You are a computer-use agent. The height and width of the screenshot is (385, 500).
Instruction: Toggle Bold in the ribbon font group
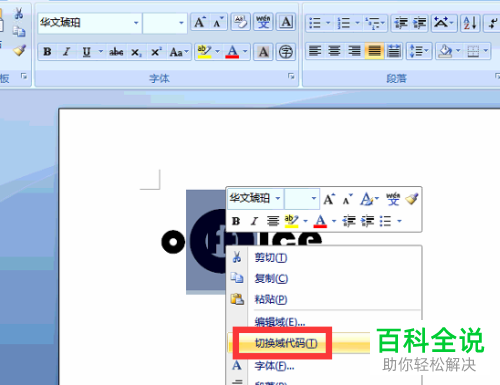point(47,52)
